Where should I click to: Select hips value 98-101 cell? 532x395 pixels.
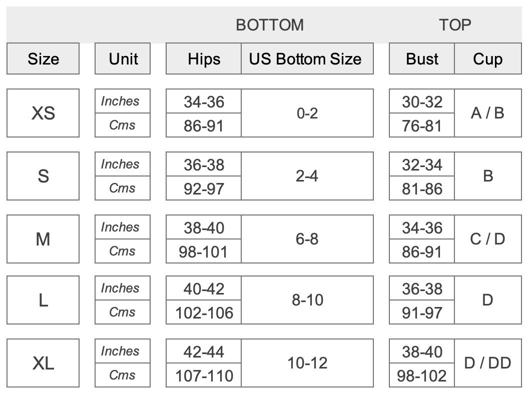coord(204,251)
